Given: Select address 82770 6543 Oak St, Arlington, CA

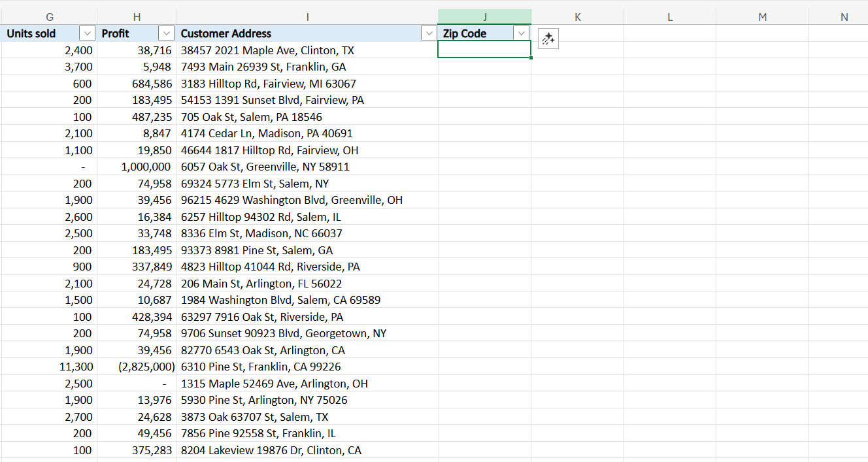Looking at the screenshot, I should (307, 350).
